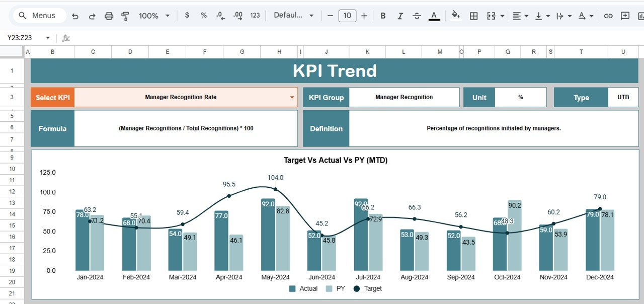Apply currency format with the dollar icon

pyautogui.click(x=187, y=16)
